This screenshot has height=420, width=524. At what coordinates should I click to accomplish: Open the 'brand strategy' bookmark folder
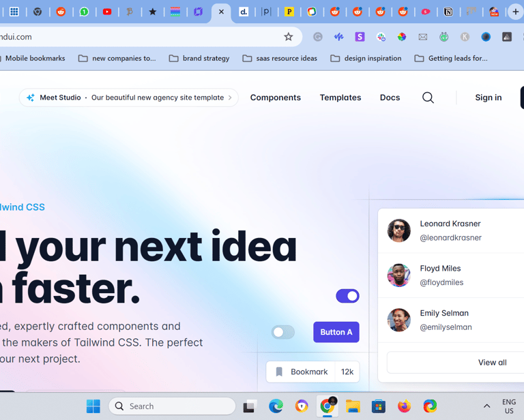(199, 59)
